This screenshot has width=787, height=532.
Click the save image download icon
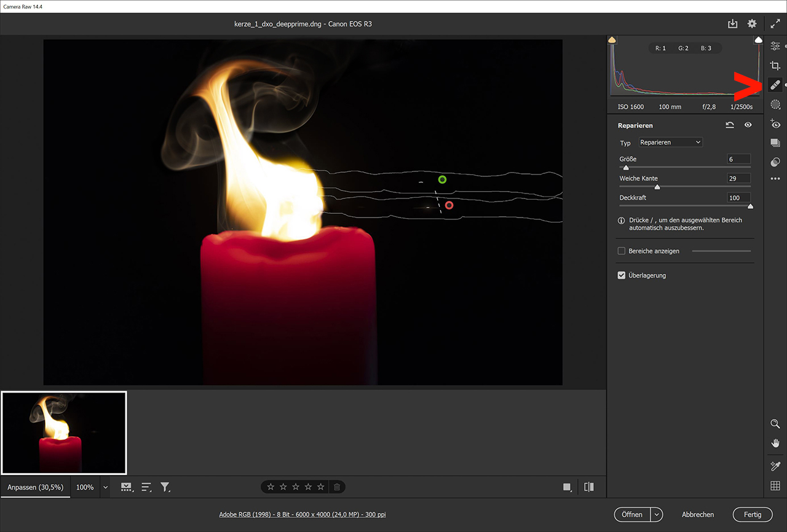(732, 24)
